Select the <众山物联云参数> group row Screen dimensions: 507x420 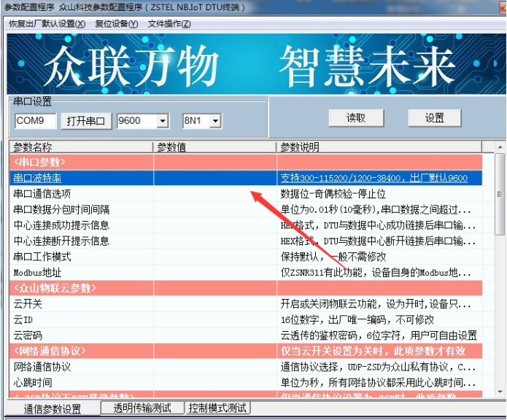click(x=246, y=288)
